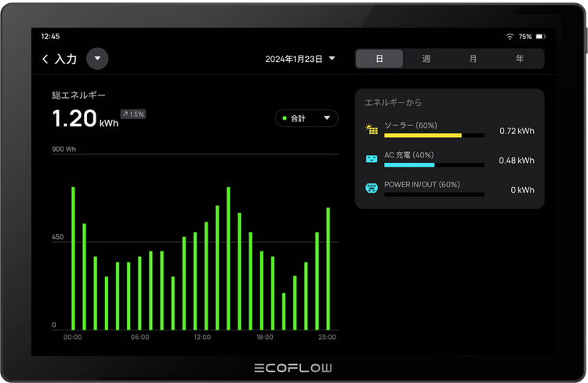588x383 pixels.
Task: Tap the back arrow next to 入力
Action: [x=45, y=59]
